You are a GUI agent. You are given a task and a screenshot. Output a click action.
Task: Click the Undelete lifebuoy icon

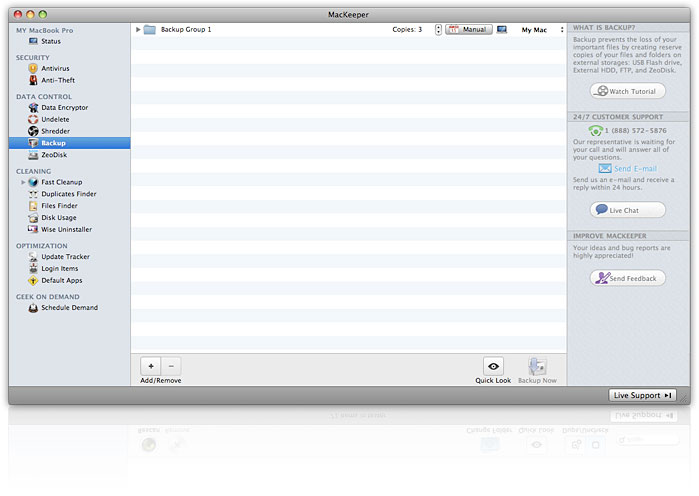[x=33, y=119]
